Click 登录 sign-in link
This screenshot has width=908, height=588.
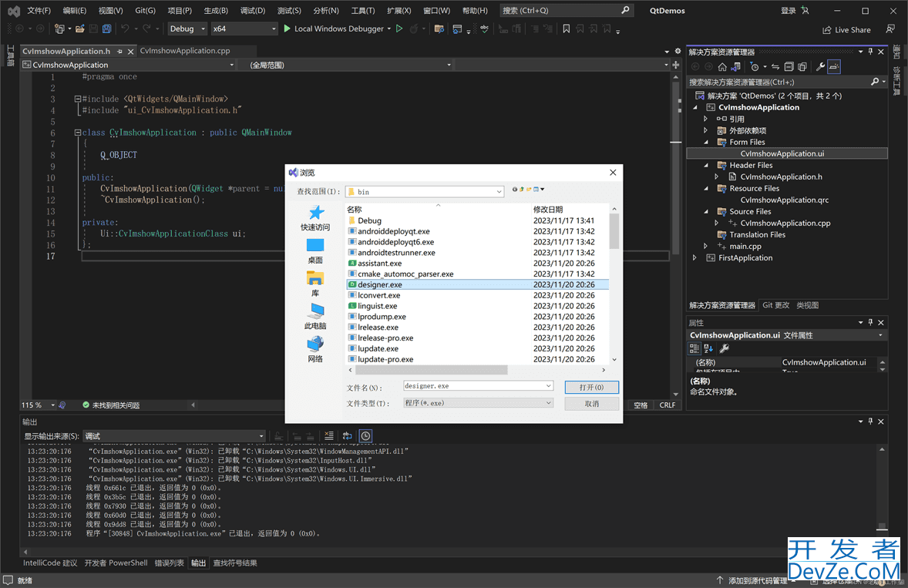(x=788, y=11)
